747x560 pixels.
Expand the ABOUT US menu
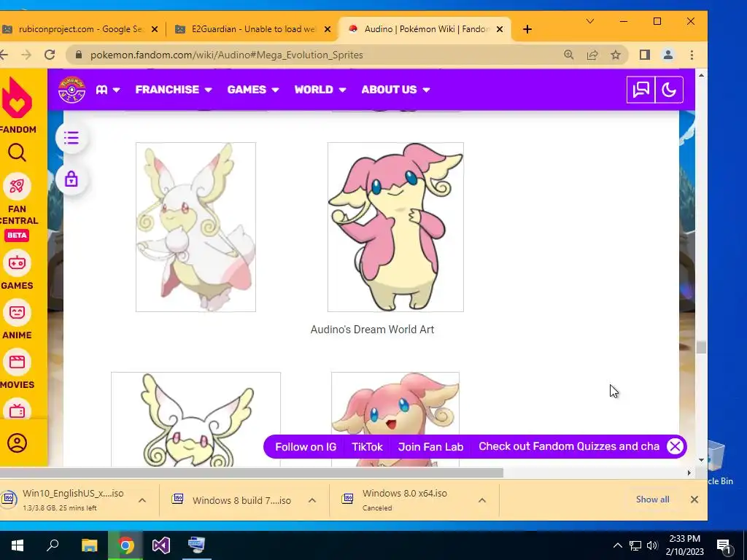tap(395, 90)
